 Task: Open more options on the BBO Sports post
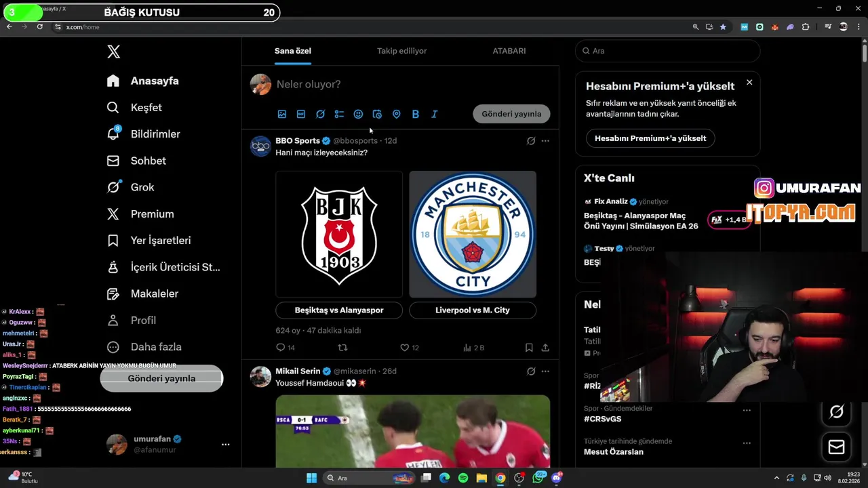point(545,141)
